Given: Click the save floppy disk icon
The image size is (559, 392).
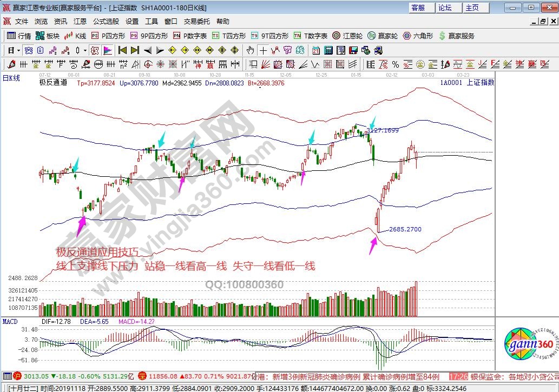Looking at the screenshot, I should pyautogui.click(x=352, y=50).
